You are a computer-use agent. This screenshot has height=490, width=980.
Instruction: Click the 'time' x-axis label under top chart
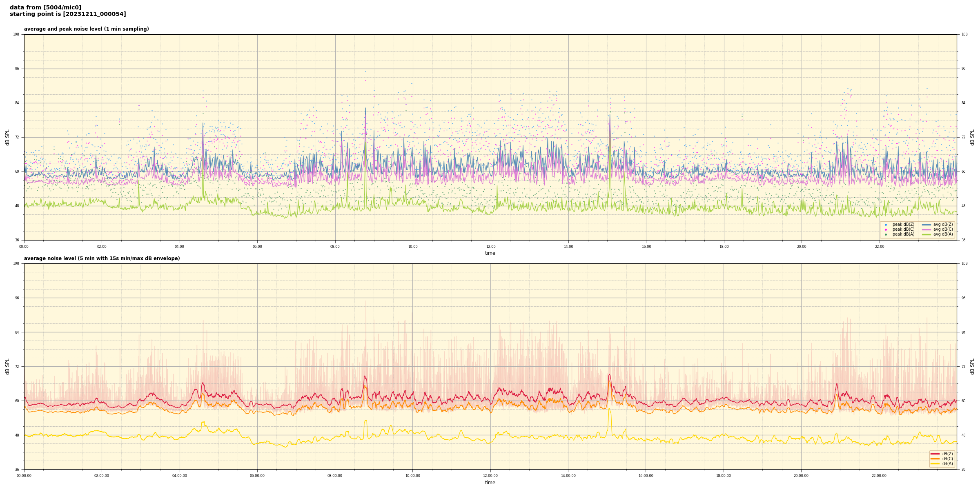tap(490, 253)
